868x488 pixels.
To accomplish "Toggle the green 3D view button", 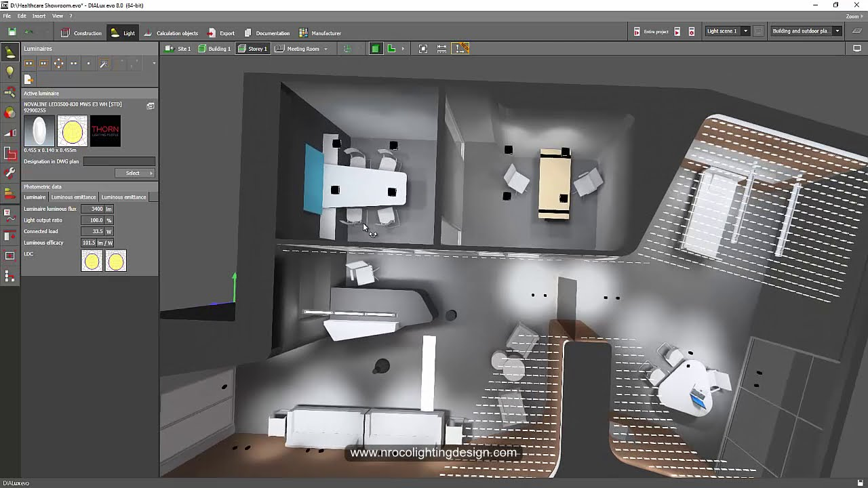I will click(x=375, y=49).
